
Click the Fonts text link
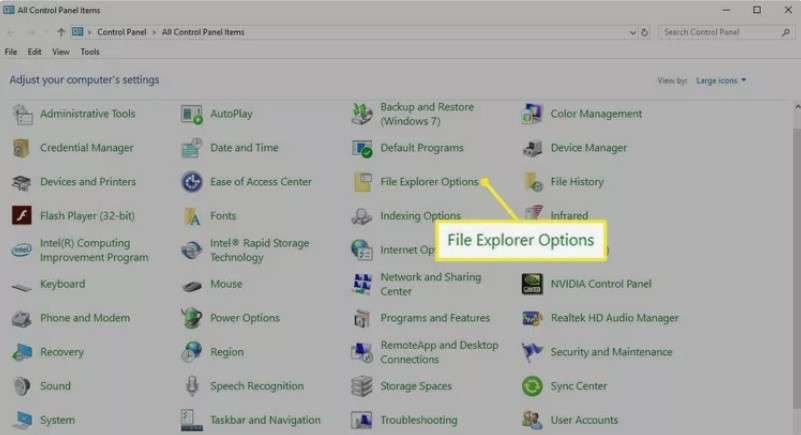coord(223,216)
